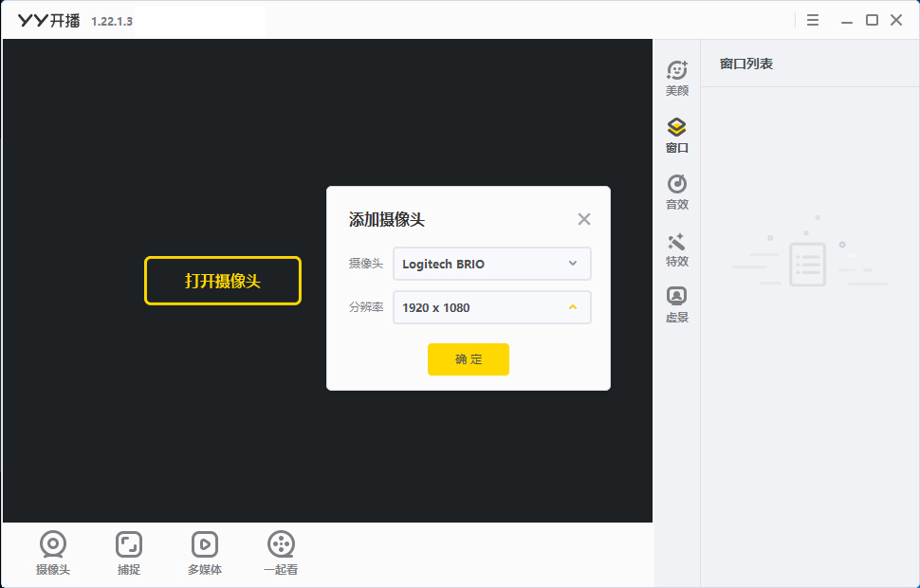
Task: Confirm camera settings with 确定 button
Action: 468,359
